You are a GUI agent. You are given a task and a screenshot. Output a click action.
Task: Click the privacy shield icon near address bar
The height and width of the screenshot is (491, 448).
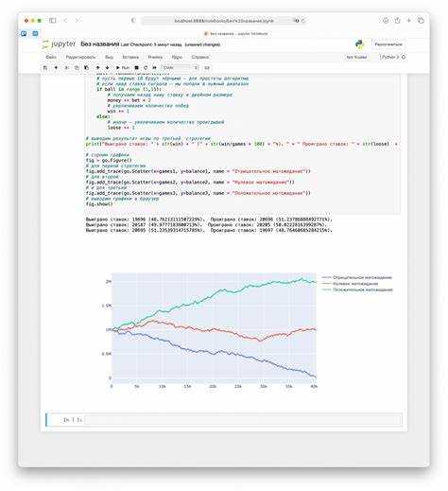(x=133, y=21)
